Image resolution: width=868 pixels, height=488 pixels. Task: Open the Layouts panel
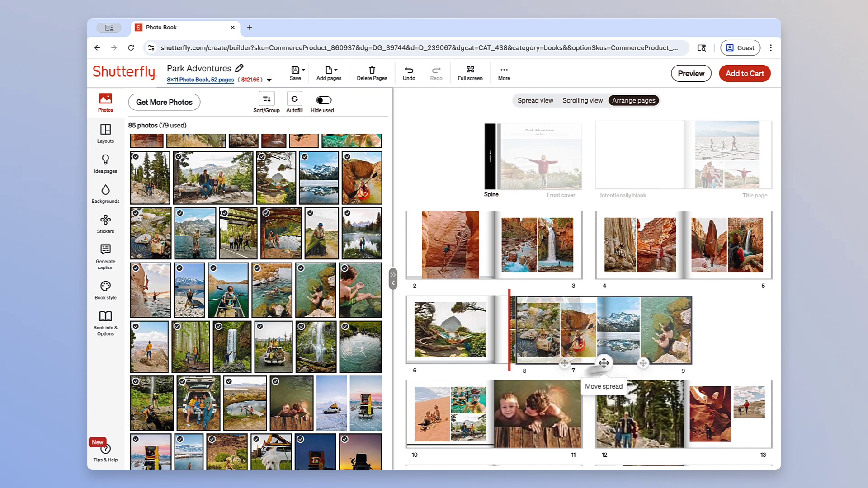[x=105, y=134]
